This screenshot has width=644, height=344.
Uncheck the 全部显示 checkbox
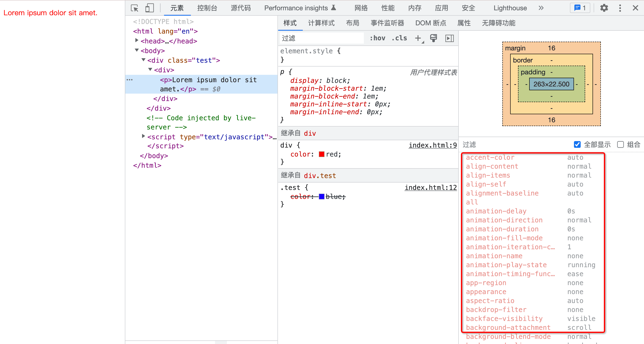577,145
